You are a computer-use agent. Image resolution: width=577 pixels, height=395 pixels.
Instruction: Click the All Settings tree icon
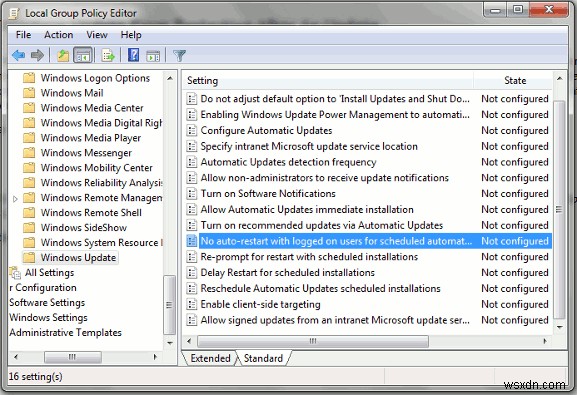pos(15,272)
